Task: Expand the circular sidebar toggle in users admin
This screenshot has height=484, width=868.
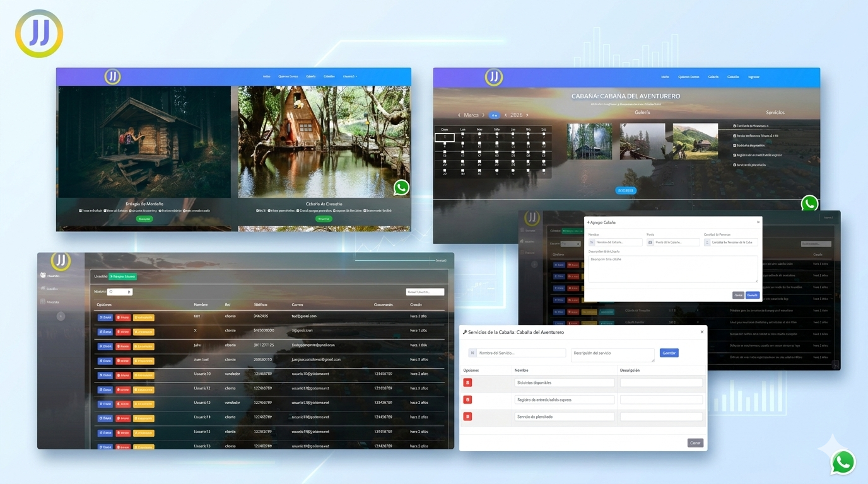Action: (61, 316)
